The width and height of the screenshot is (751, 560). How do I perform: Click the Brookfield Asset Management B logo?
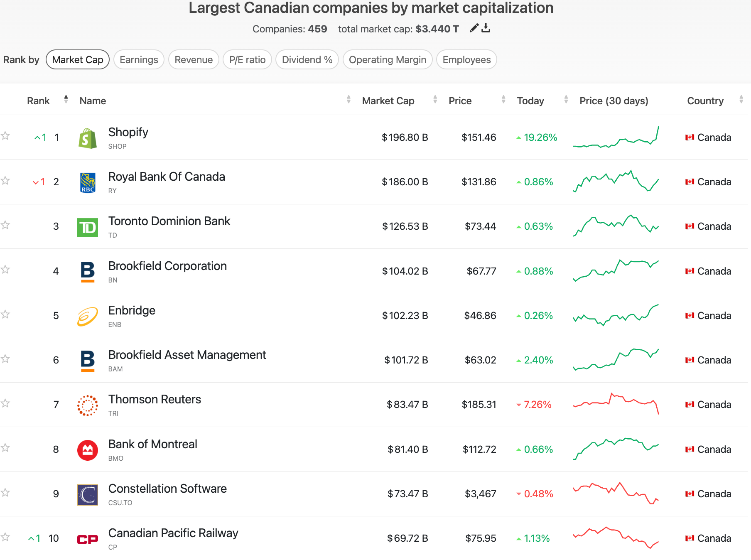[88, 361]
